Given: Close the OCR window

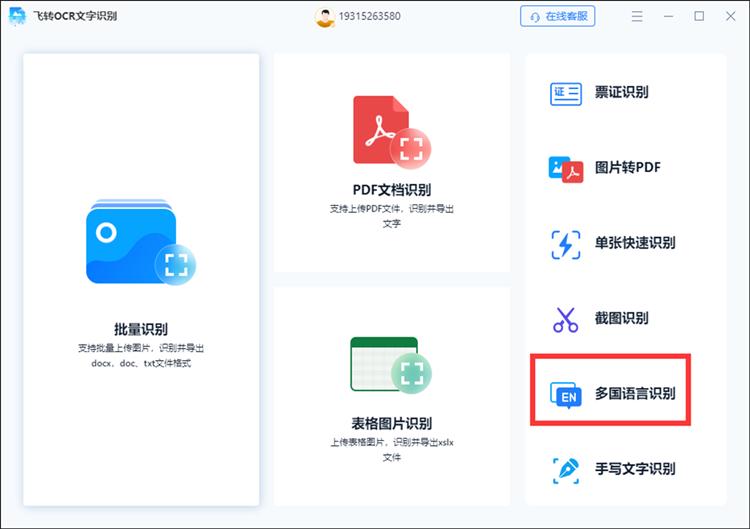Looking at the screenshot, I should pyautogui.click(x=730, y=16).
